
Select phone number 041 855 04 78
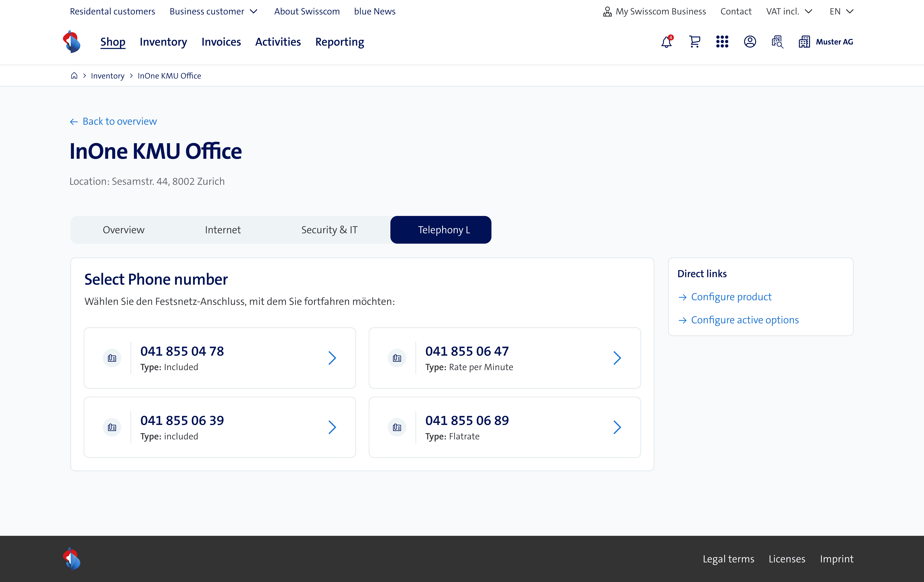click(220, 358)
